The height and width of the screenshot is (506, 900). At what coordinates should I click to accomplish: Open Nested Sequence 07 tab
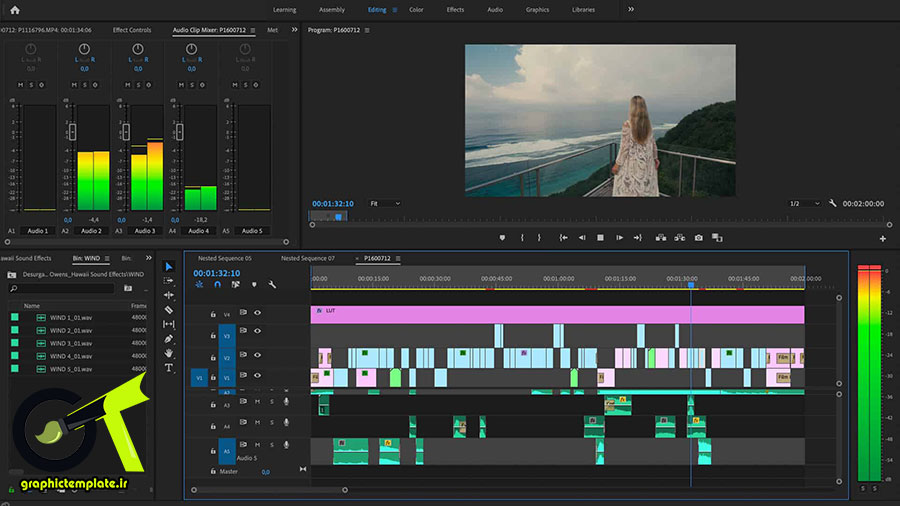click(x=308, y=259)
